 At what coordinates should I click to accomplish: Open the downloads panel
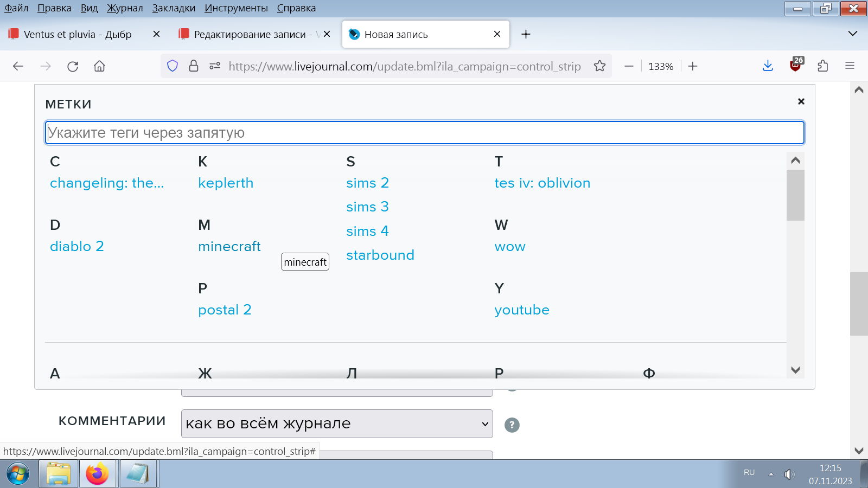[x=768, y=66]
